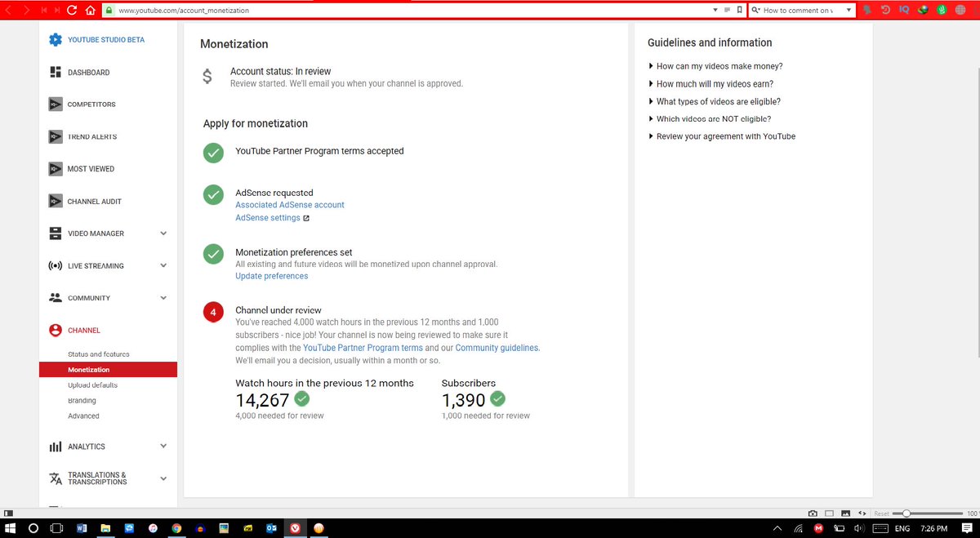
Task: Click the Video Manager icon
Action: (56, 233)
